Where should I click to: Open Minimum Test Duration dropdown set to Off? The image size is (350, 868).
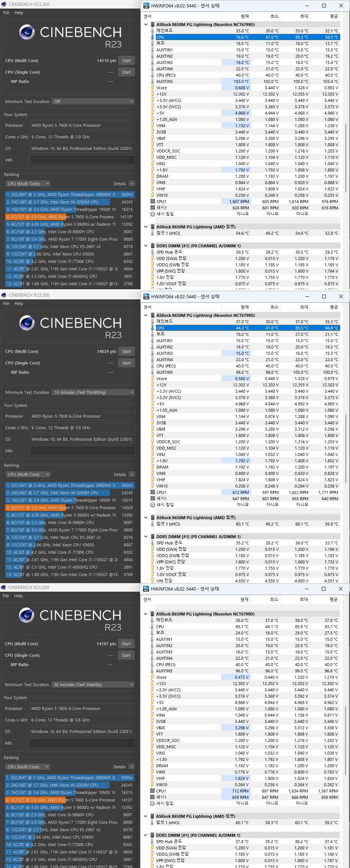tap(93, 102)
